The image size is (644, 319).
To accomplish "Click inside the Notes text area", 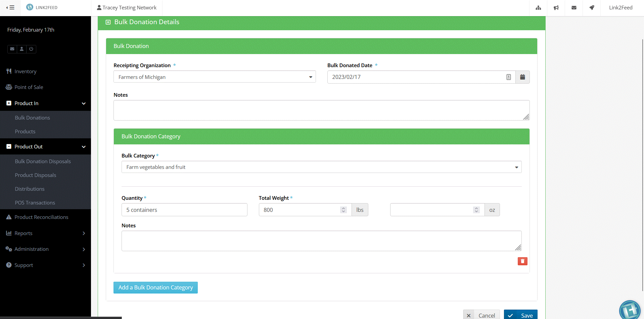I will pyautogui.click(x=321, y=110).
